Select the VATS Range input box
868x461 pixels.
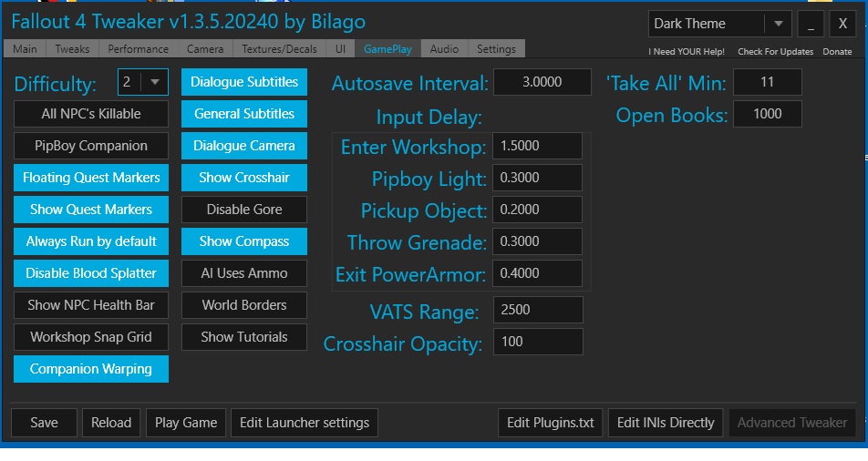tap(538, 310)
